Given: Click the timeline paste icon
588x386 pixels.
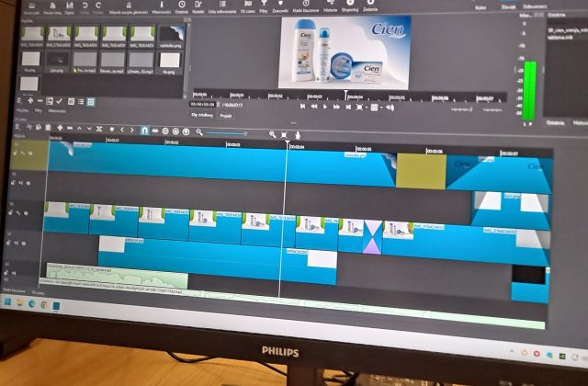Looking at the screenshot, I should 48,128.
